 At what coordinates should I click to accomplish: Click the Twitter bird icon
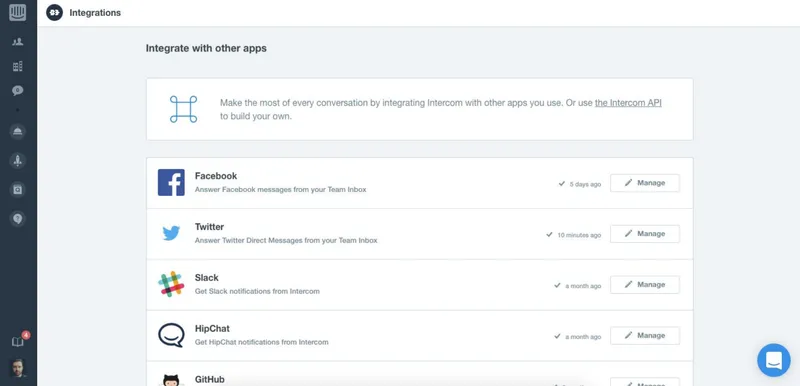(171, 234)
